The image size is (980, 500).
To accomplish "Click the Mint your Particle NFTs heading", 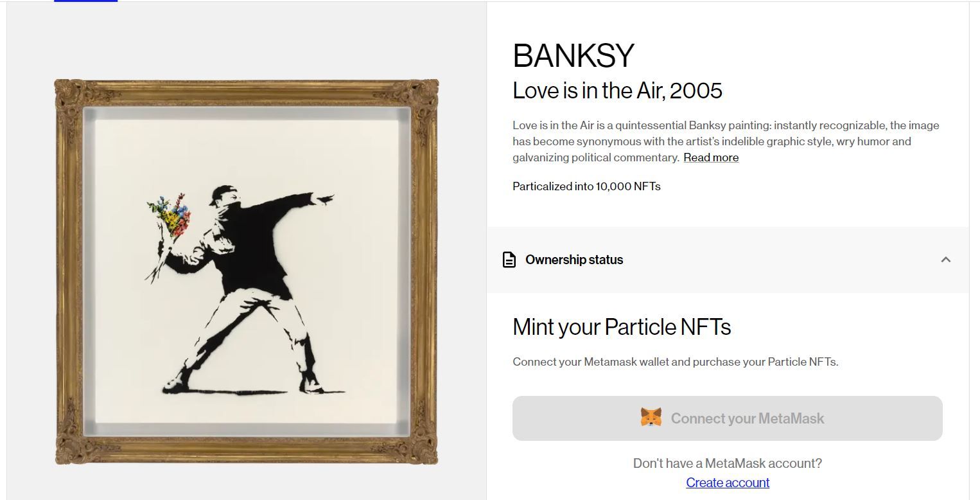I will tap(622, 327).
